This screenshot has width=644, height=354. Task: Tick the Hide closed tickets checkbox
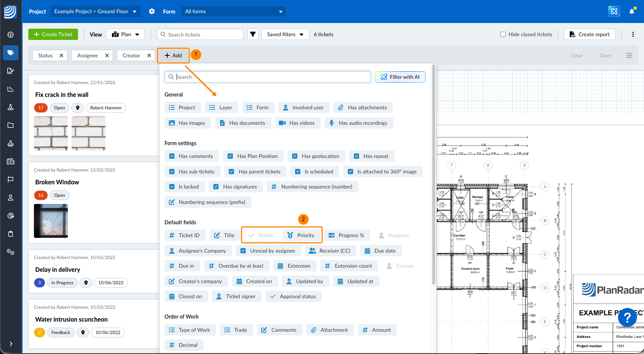click(503, 34)
